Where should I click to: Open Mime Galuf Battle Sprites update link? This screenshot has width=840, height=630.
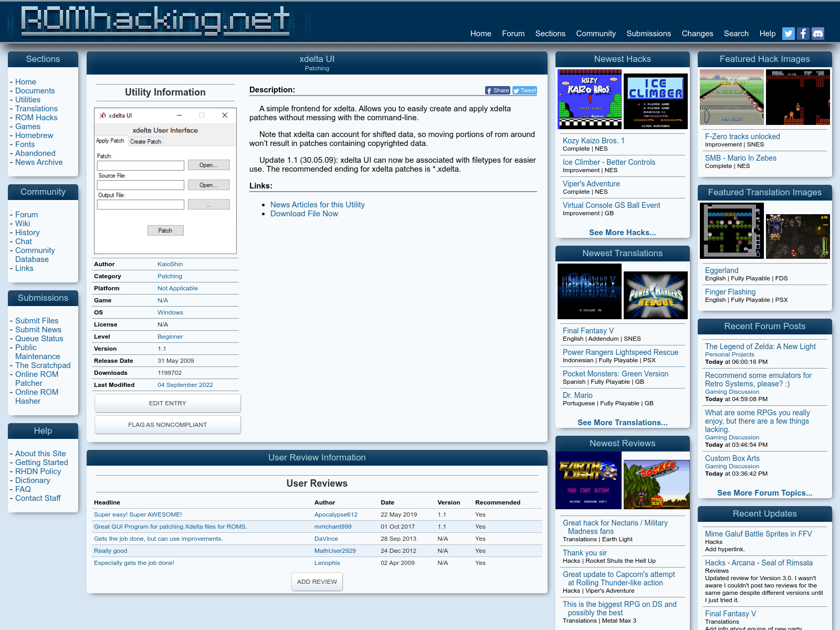758,534
